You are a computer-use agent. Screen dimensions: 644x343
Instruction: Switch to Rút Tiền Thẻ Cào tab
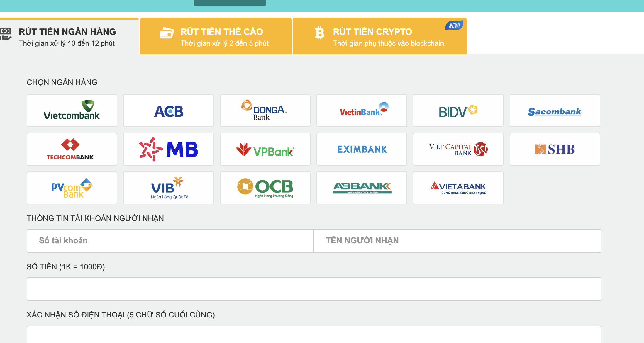tap(216, 36)
